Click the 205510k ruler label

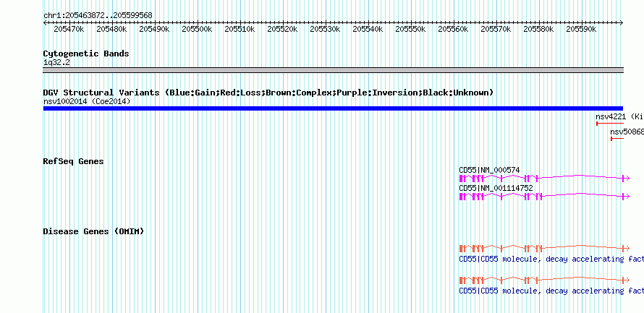click(x=240, y=29)
